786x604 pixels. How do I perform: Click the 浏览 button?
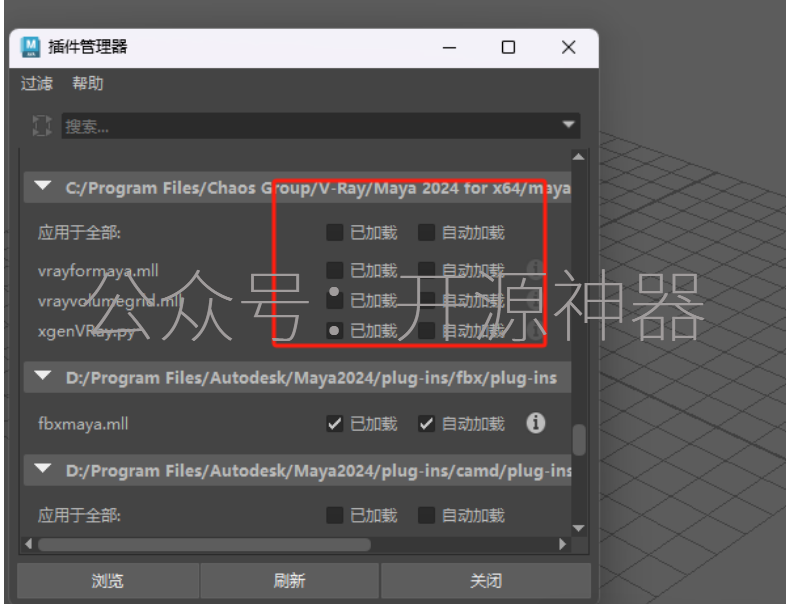pyautogui.click(x=108, y=580)
